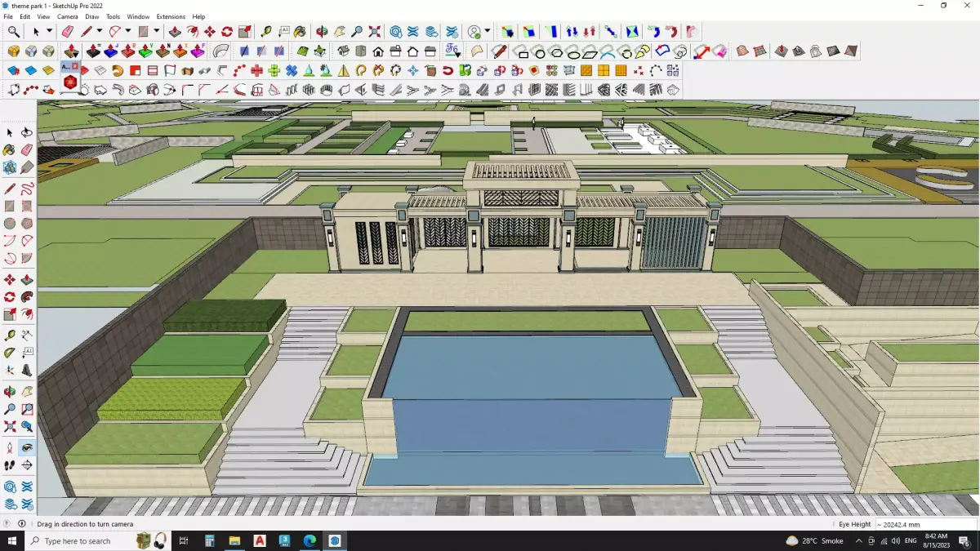Close the small floating 'A...' toolbar
The image size is (980, 551).
75,66
